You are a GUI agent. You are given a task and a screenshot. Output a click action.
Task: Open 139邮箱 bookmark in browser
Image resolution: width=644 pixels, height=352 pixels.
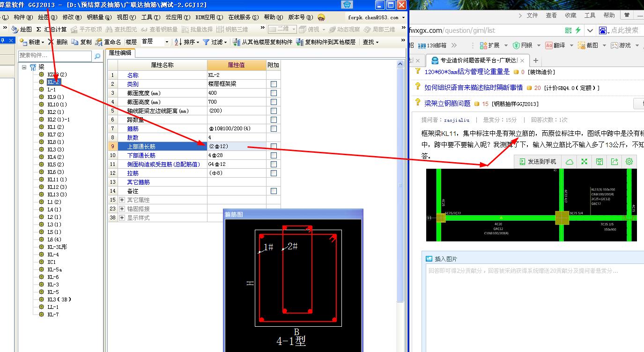coord(432,45)
